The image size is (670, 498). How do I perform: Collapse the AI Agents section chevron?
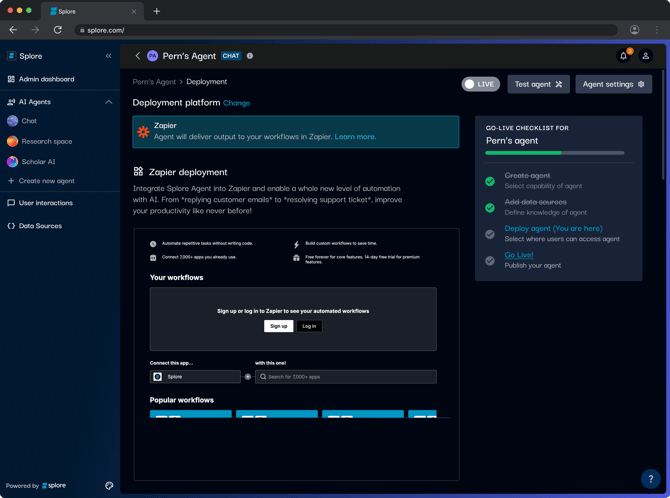(109, 102)
